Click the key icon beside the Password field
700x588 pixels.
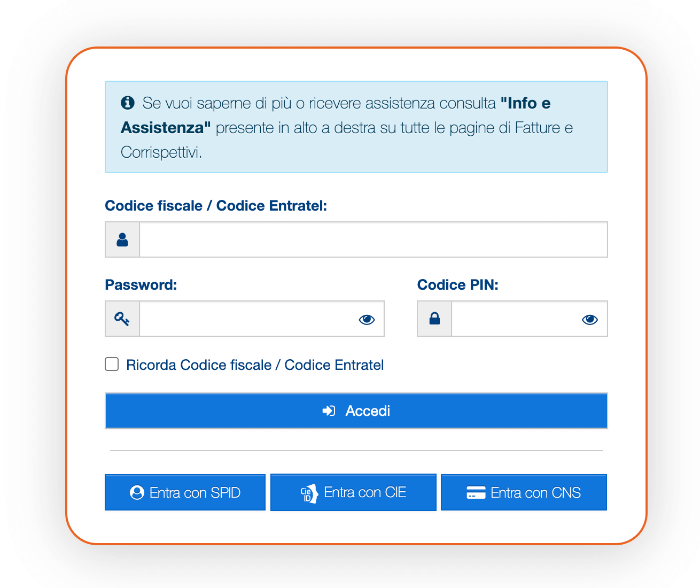pos(122,319)
